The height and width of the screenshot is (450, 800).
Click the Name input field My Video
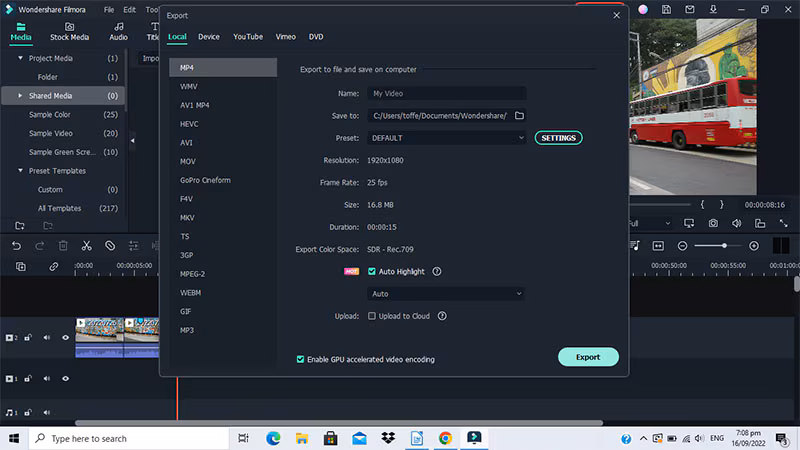tap(446, 93)
